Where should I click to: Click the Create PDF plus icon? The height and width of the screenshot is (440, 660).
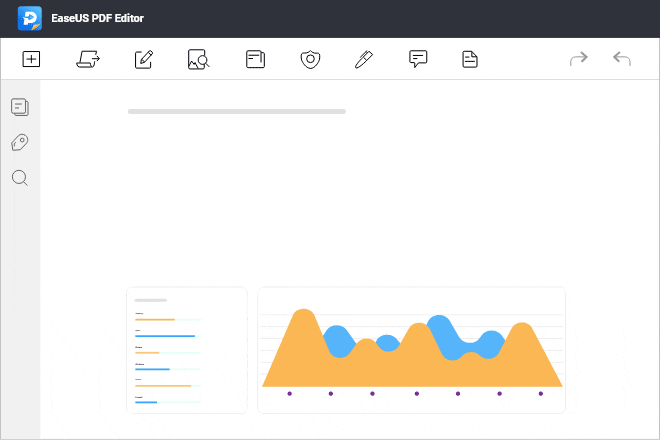[x=31, y=59]
